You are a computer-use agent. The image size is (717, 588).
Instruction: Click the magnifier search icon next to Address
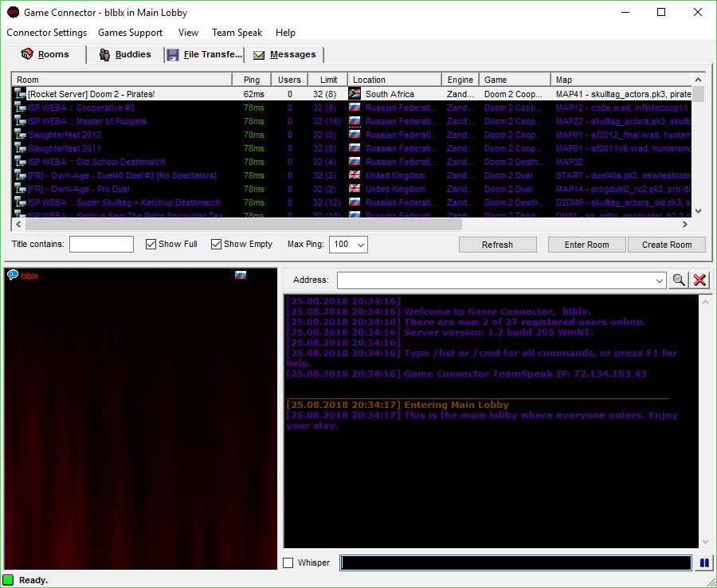pyautogui.click(x=679, y=280)
